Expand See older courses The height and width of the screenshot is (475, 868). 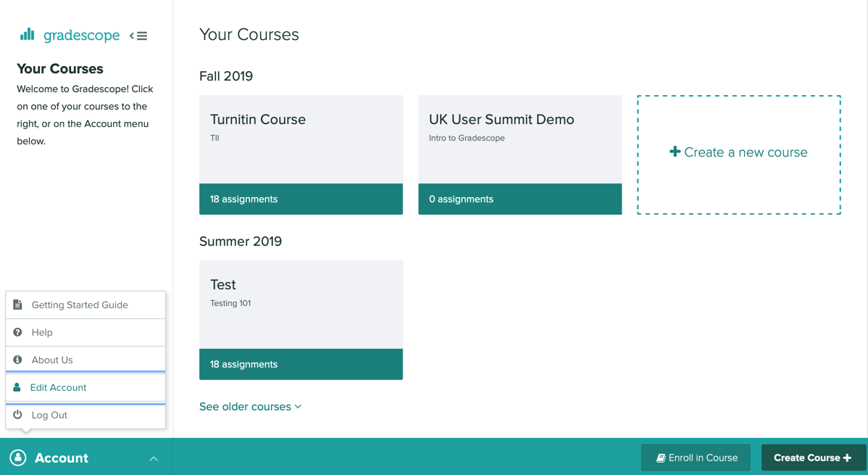250,407
